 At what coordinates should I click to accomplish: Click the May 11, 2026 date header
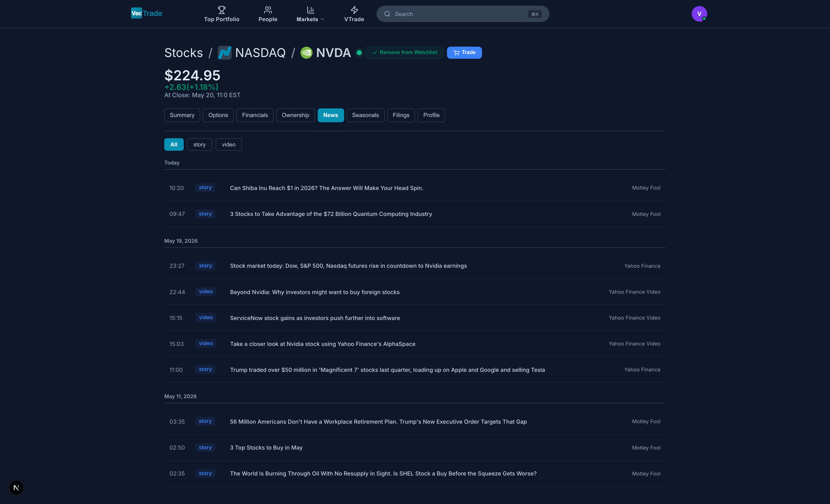180,396
